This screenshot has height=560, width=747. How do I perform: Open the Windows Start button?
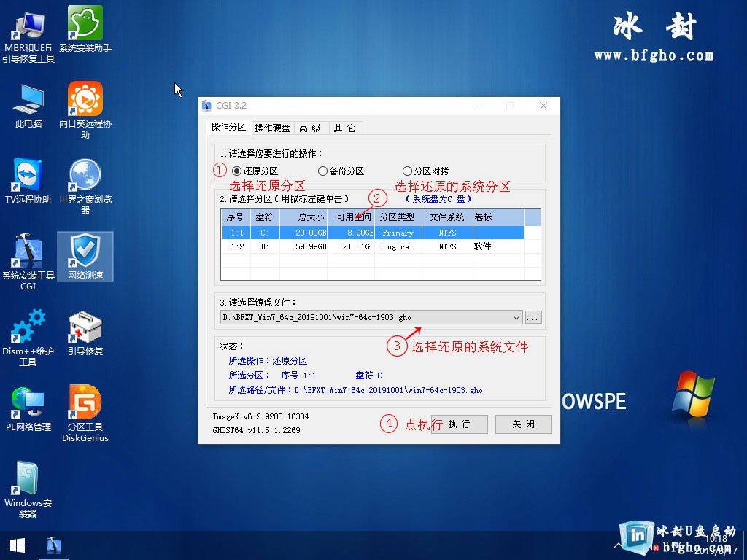[x=18, y=545]
